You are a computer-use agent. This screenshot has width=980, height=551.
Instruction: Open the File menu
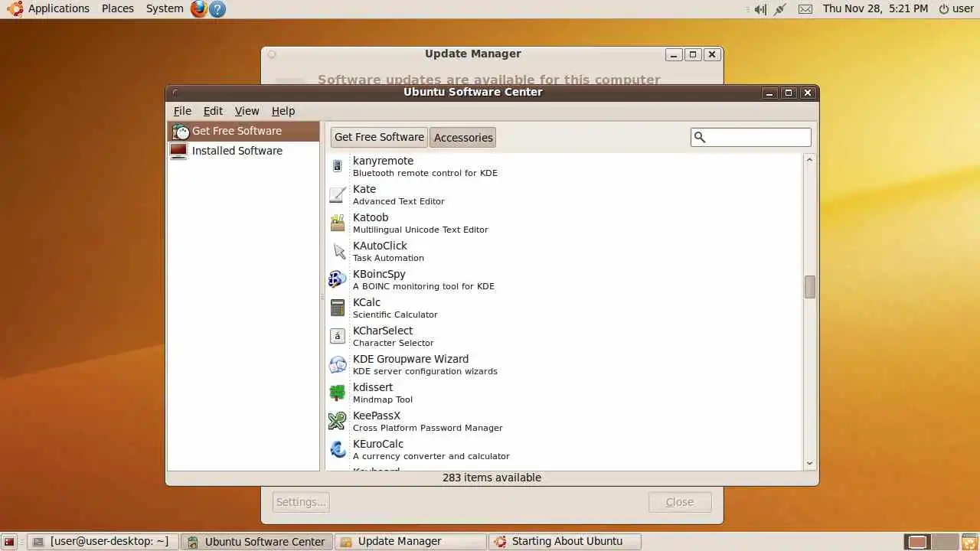pyautogui.click(x=182, y=111)
